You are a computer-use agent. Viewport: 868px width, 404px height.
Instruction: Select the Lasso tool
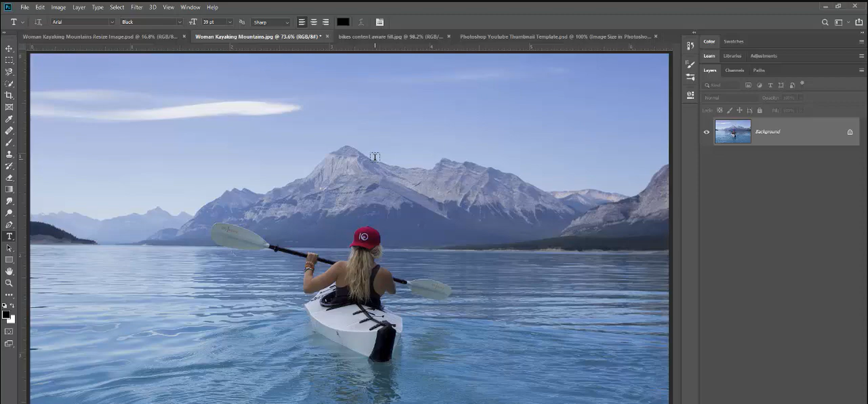[x=9, y=71]
